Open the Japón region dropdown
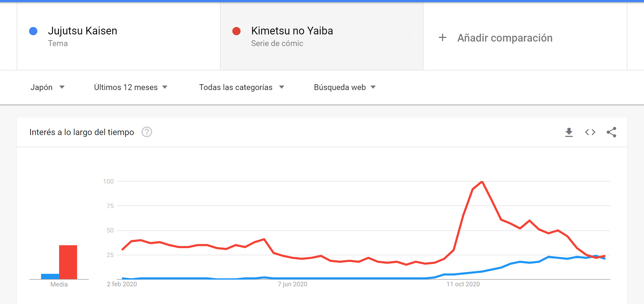 pos(47,87)
